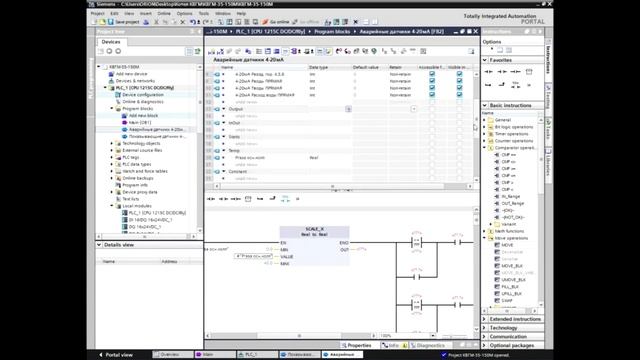640x360 pixels.
Task: Collapse the InOut section in interface table
Action: click(x=224, y=123)
